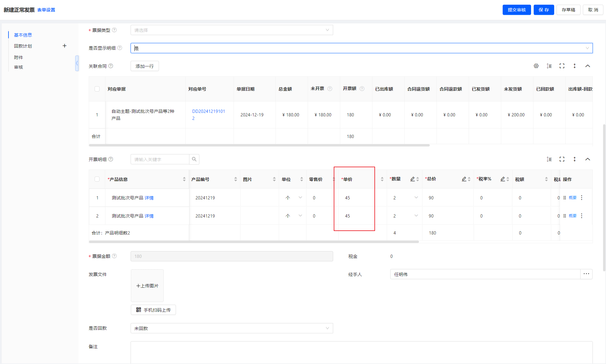Viewport: 606px width, 364px height.
Task: Open 经手人 picker ellipsis button
Action: (586, 274)
